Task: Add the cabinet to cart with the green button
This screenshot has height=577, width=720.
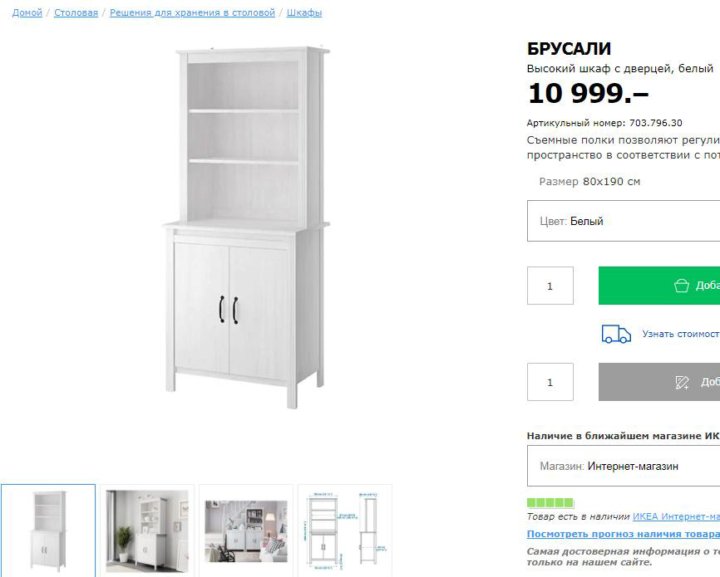Action: (659, 286)
